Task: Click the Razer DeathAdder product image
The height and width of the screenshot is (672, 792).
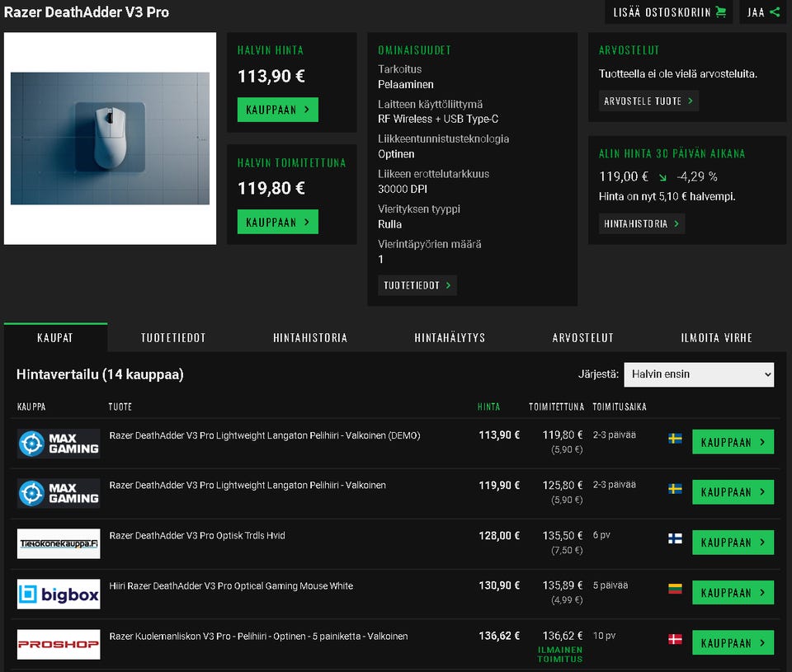Action: [110, 139]
